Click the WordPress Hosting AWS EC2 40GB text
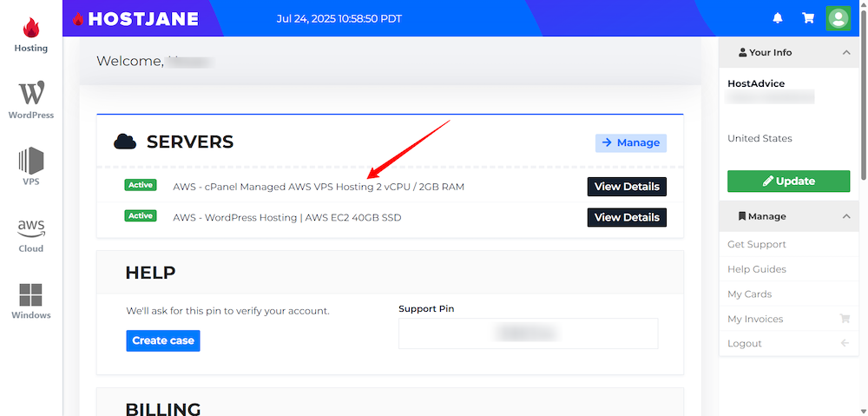Viewport: 868px width, 416px height. coord(286,218)
